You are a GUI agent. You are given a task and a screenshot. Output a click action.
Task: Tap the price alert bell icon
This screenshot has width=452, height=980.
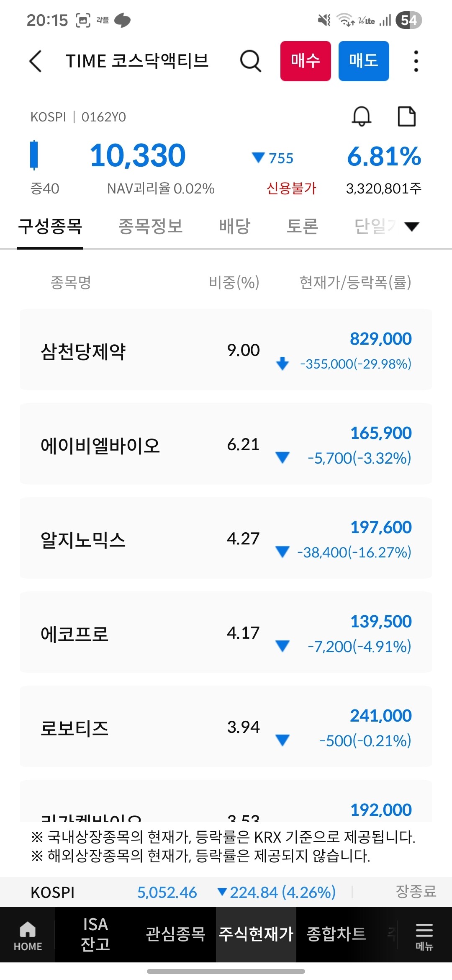(362, 116)
